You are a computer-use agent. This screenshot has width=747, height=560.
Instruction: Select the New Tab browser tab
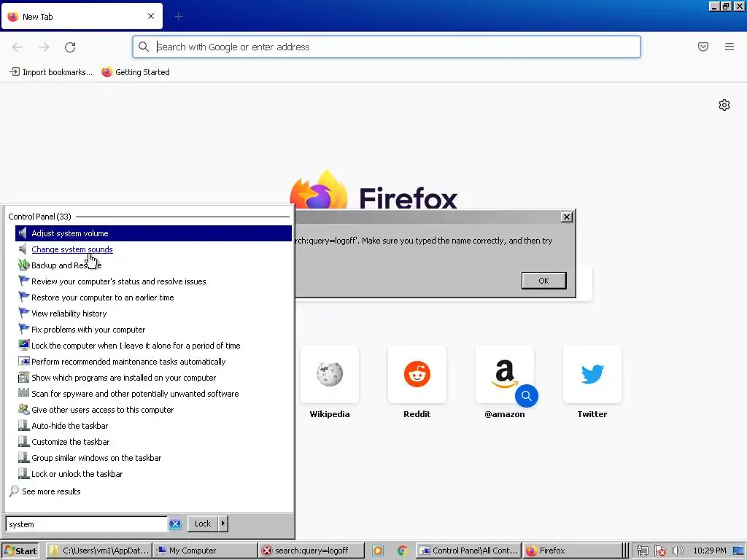tap(82, 17)
